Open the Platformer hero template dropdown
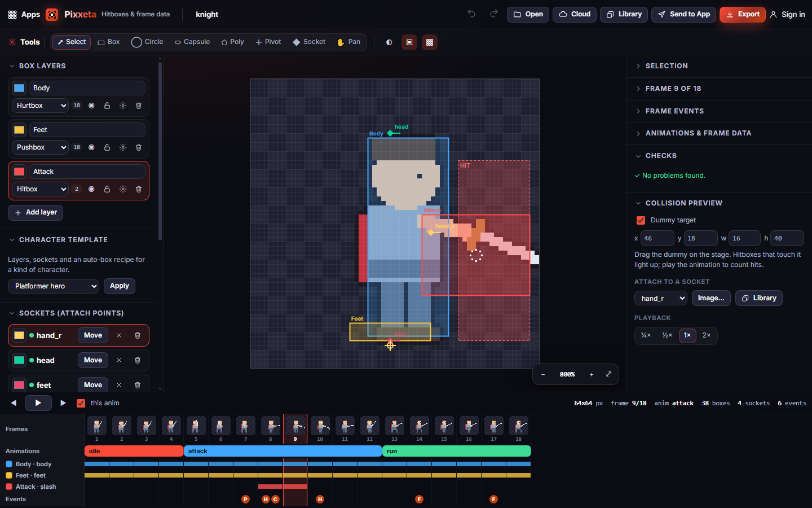The height and width of the screenshot is (508, 812). click(54, 286)
